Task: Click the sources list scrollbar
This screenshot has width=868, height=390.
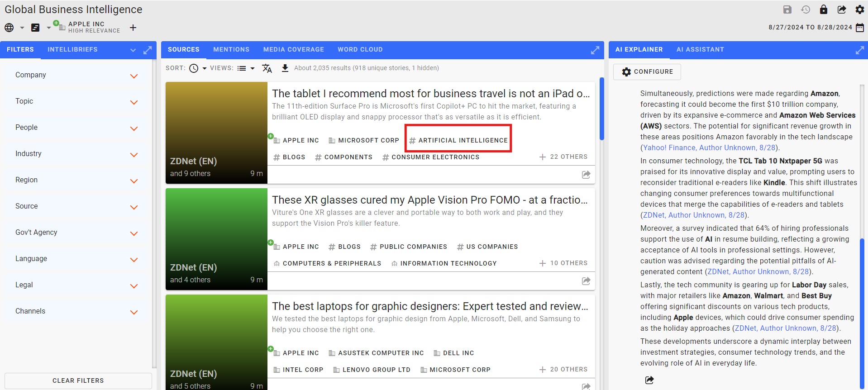Action: pos(602,109)
